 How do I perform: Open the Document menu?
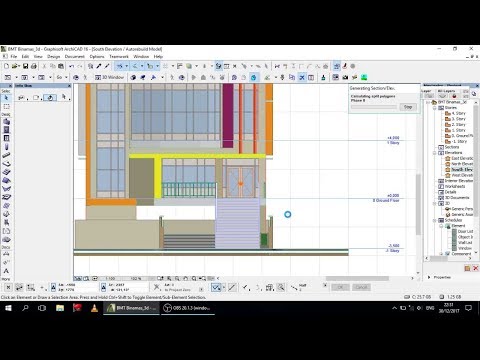coord(75,57)
